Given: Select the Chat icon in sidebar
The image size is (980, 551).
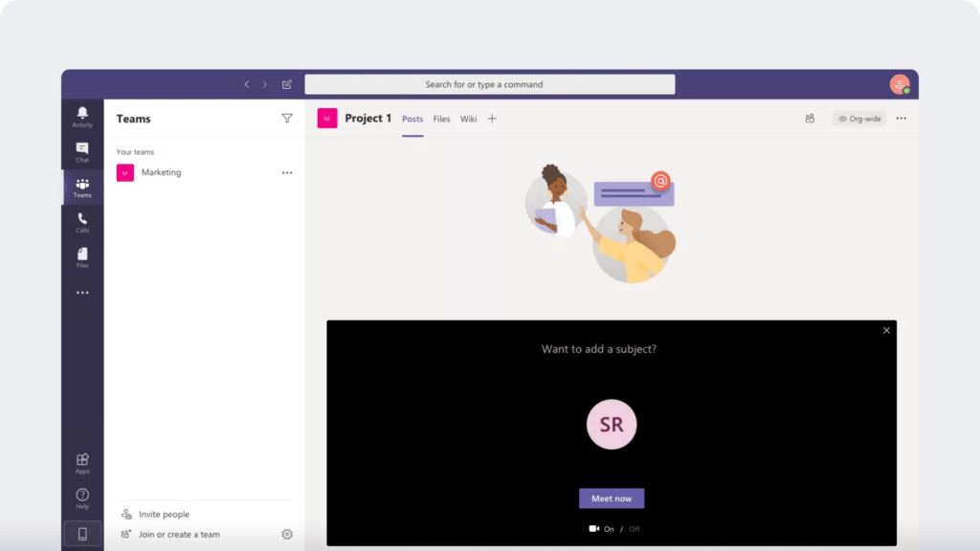Looking at the screenshot, I should (82, 151).
